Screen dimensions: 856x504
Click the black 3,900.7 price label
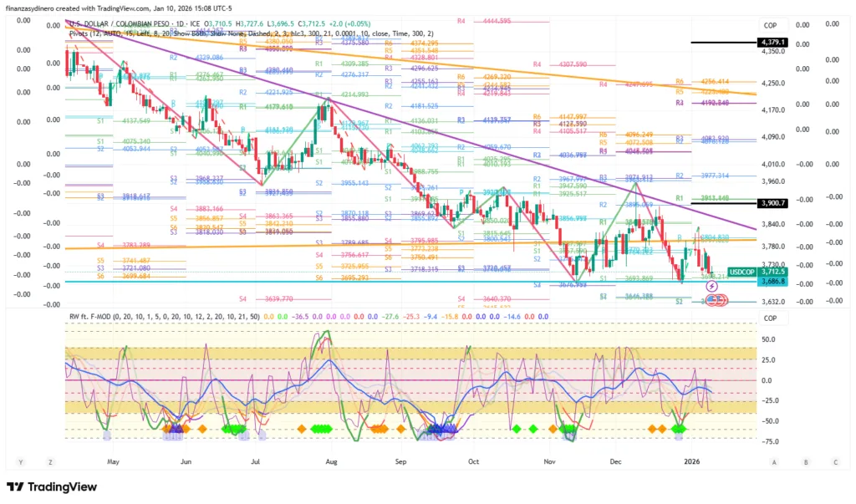pos(769,203)
